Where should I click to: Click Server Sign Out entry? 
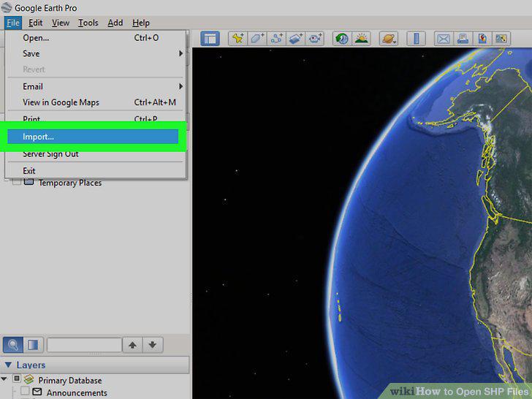[x=96, y=154]
